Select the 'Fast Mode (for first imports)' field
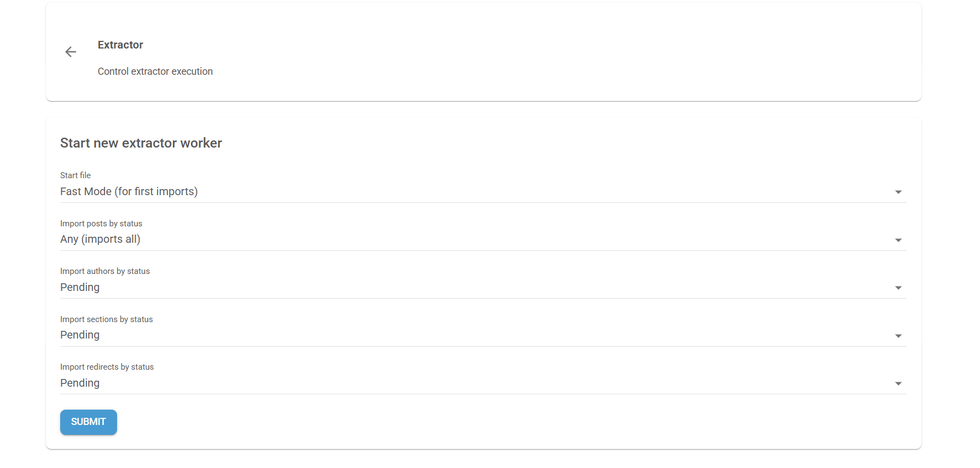The image size is (980, 468). pos(129,192)
